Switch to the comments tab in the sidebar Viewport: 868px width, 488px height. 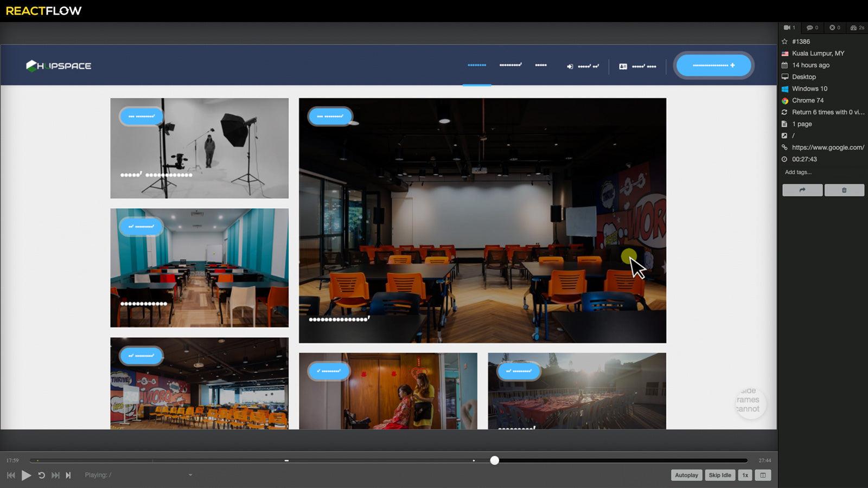[x=811, y=28]
